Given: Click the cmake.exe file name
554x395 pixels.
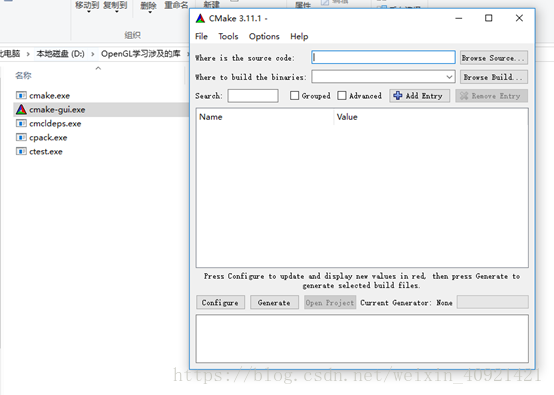Looking at the screenshot, I should tap(49, 96).
